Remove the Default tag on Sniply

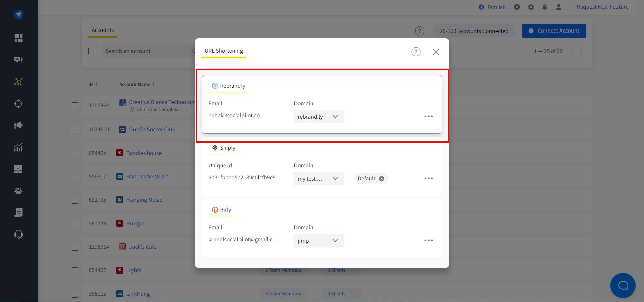(x=382, y=179)
